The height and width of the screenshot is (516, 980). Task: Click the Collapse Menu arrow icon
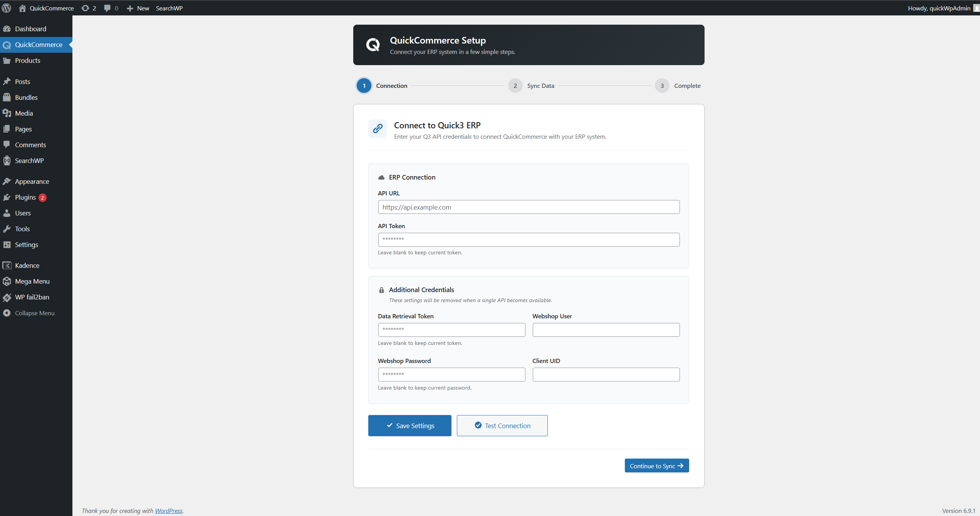(x=7, y=313)
